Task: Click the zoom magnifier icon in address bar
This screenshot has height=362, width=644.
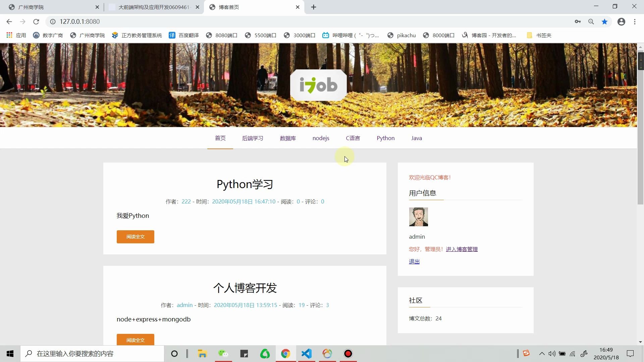Action: click(591, 22)
